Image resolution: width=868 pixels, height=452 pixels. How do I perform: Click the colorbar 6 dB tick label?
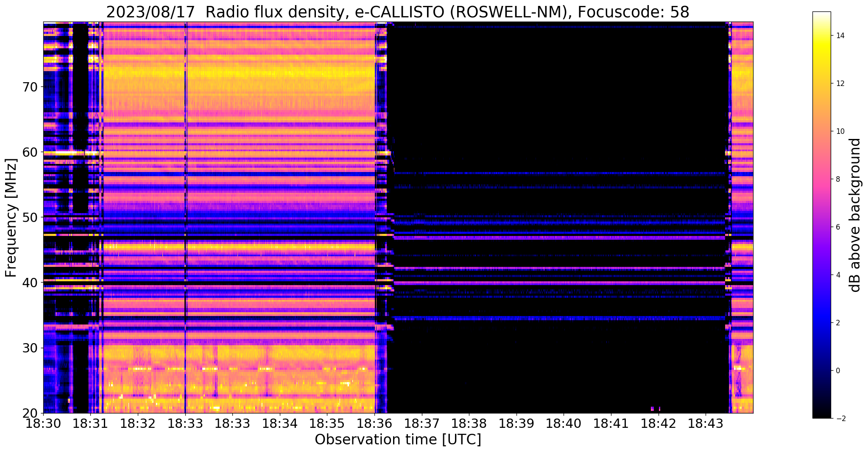838,227
